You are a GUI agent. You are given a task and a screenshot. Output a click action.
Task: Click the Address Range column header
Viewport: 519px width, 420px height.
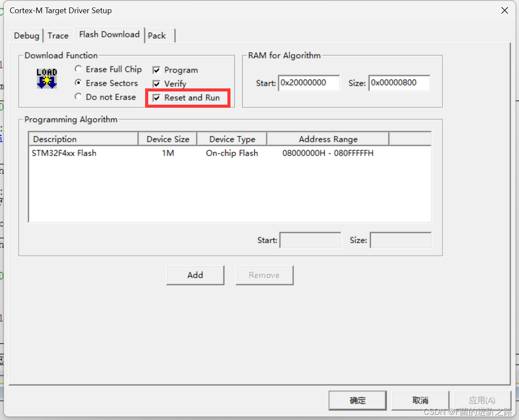pos(327,139)
